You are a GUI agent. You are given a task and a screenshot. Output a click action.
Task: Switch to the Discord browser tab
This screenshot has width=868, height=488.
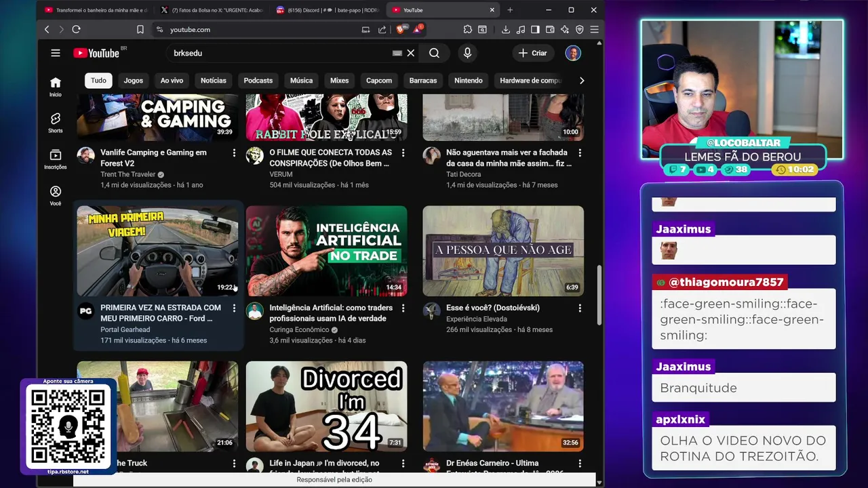tap(328, 10)
